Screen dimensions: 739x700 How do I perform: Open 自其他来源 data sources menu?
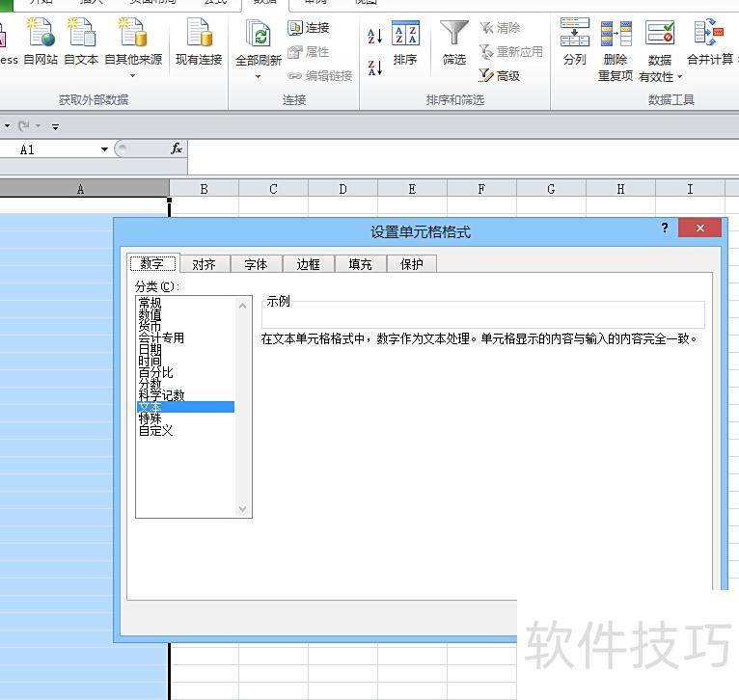[x=133, y=47]
